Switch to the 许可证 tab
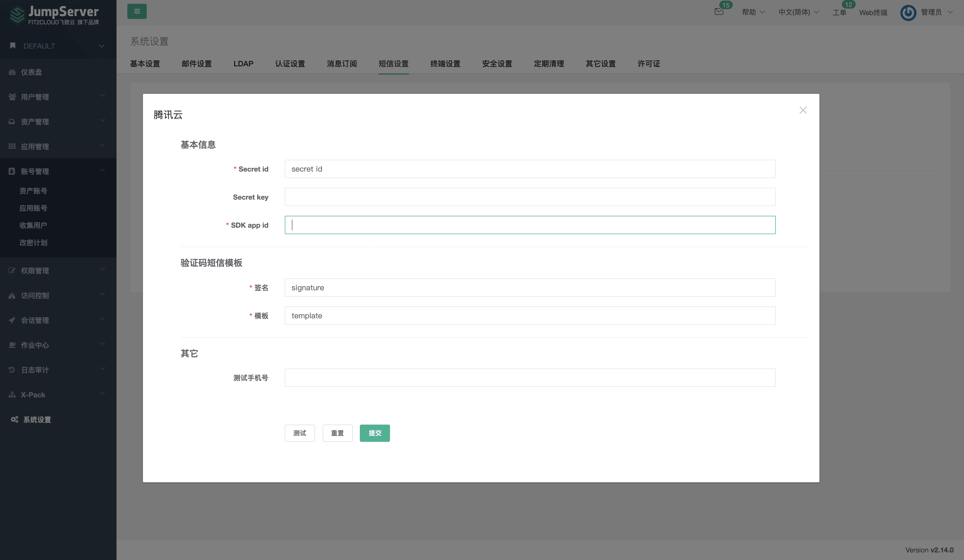 click(x=649, y=63)
